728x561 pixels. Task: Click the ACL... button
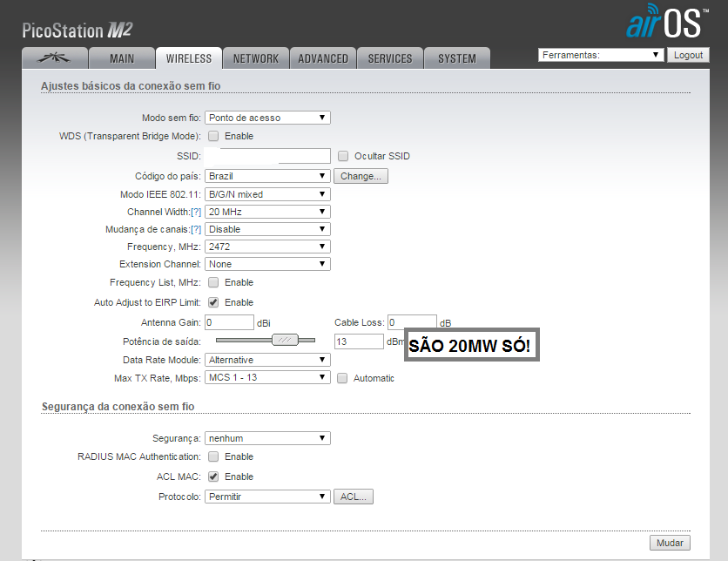[354, 497]
